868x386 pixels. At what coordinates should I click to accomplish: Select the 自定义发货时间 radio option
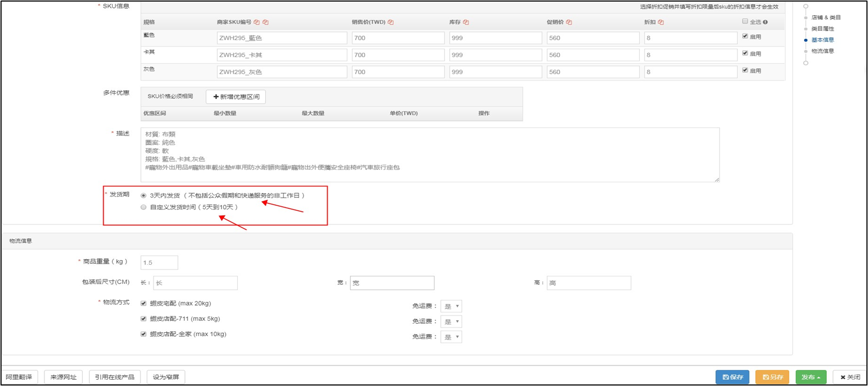coord(144,207)
